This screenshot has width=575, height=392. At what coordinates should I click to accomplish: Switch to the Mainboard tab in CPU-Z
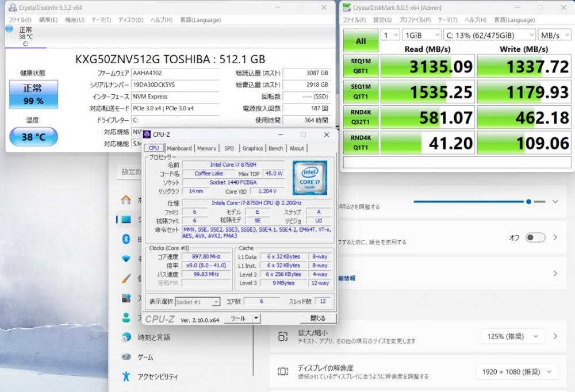point(179,148)
